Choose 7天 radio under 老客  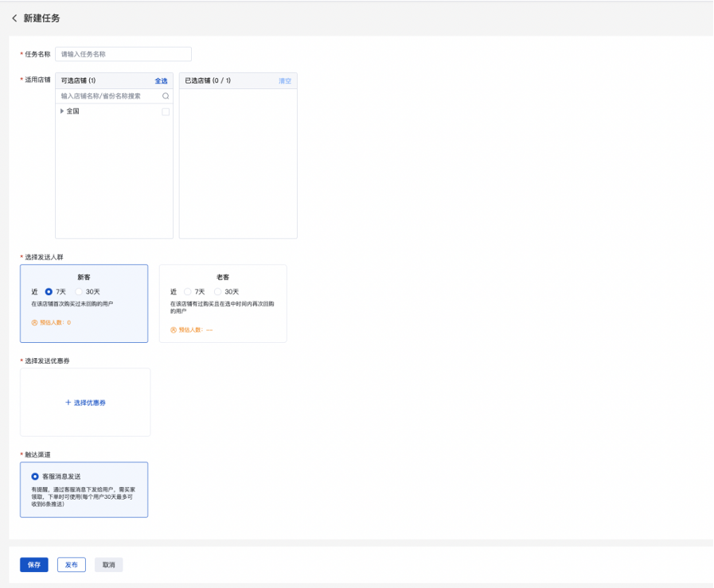point(188,292)
